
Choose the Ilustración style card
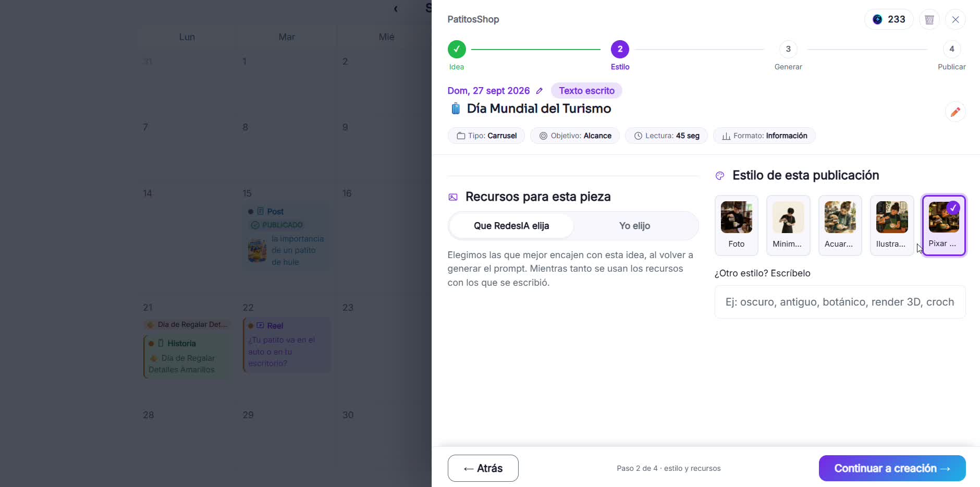pos(892,225)
